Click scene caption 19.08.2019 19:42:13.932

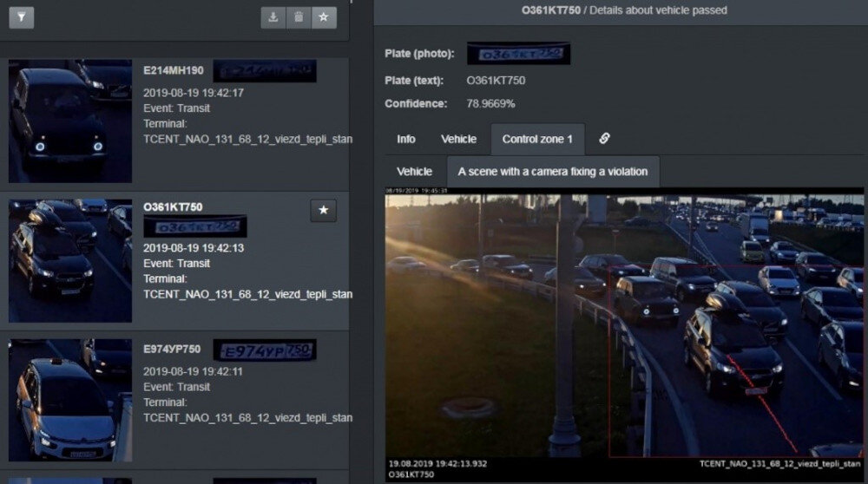(437, 463)
